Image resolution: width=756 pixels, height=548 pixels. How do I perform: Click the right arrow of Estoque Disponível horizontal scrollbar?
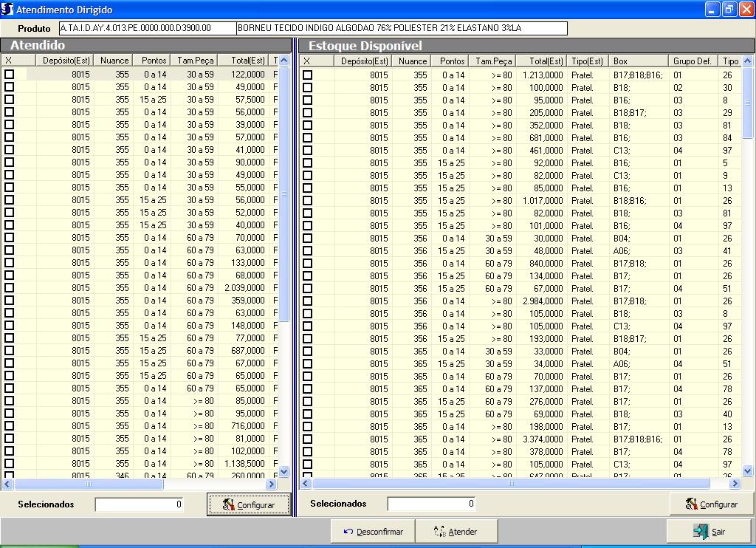tap(735, 484)
